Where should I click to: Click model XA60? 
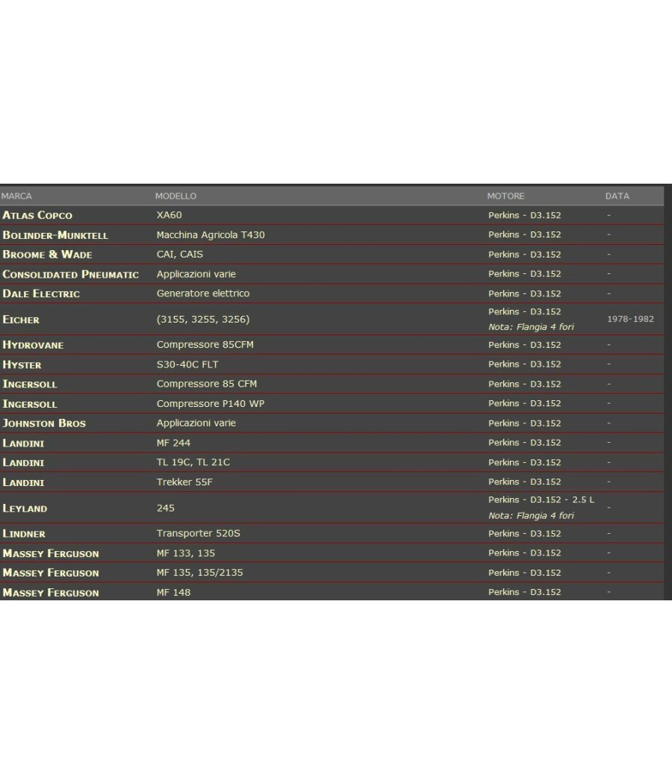tap(169, 215)
